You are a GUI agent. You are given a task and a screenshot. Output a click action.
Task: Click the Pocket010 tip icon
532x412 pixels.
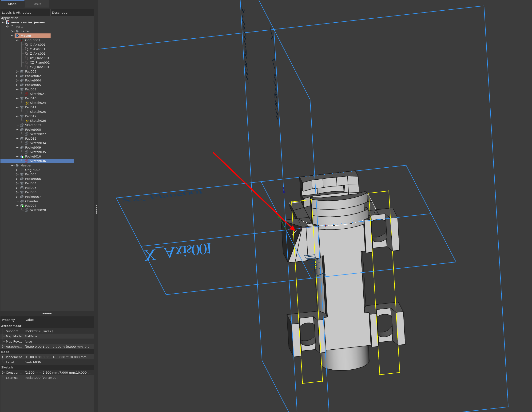22,157
